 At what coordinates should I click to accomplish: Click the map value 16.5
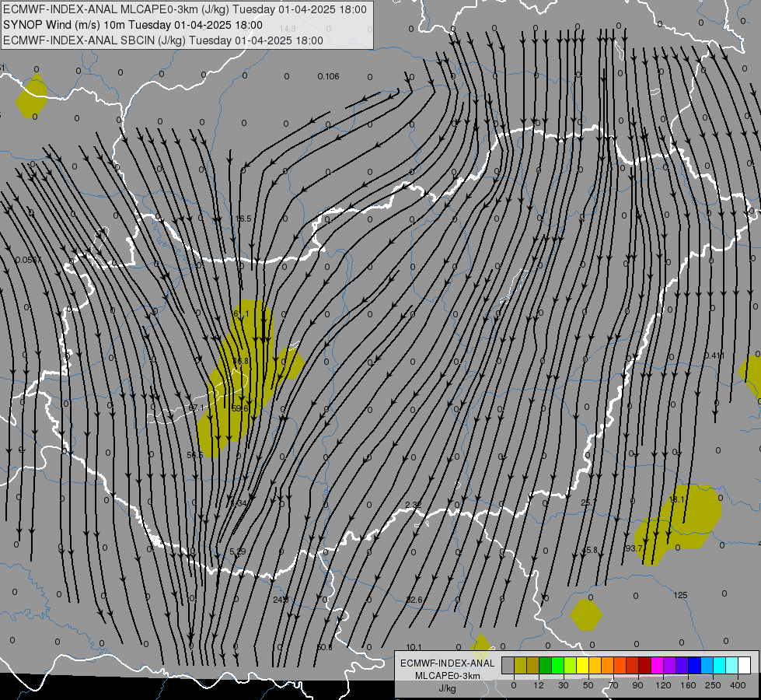click(243, 219)
